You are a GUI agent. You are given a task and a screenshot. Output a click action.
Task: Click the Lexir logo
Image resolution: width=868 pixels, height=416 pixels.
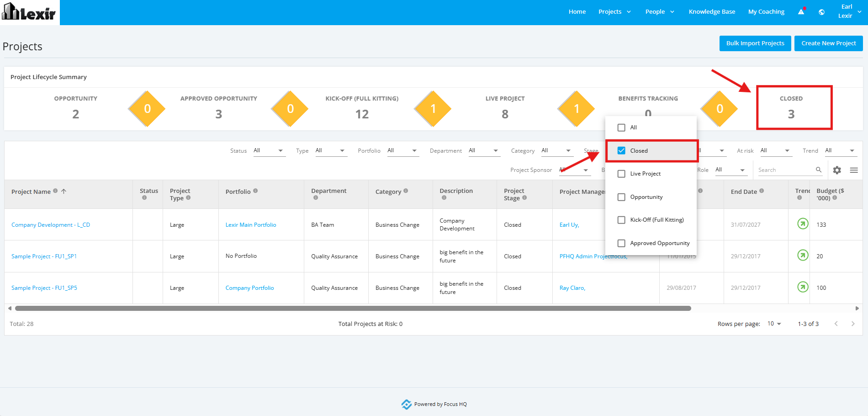29,12
